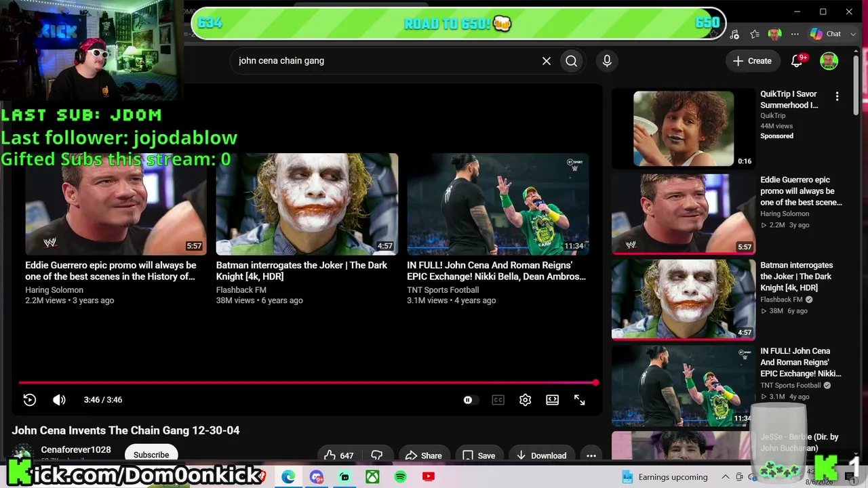Open more actions ellipsis beside Download
The width and height of the screenshot is (868, 488).
(x=591, y=455)
